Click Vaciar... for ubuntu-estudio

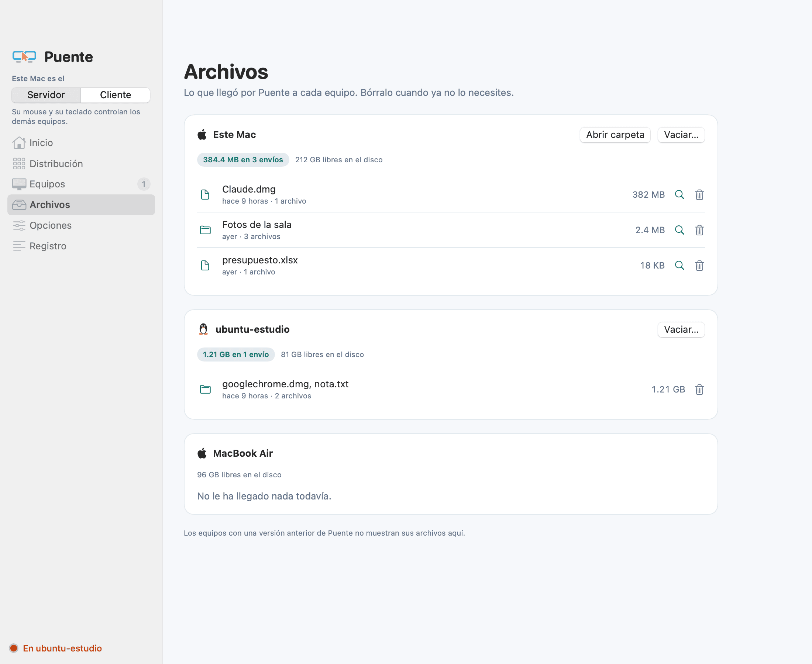[681, 329]
